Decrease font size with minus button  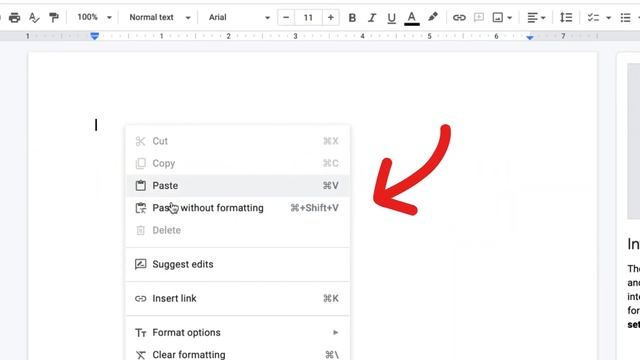[286, 17]
